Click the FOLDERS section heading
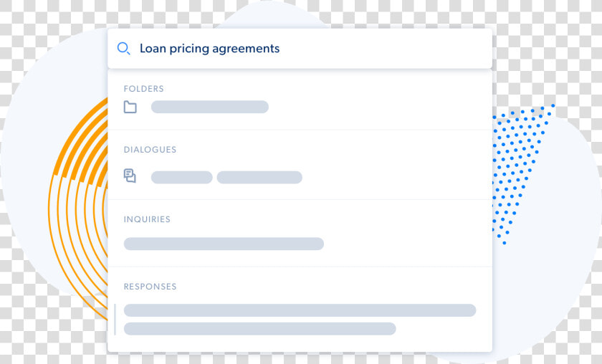The height and width of the screenshot is (364, 602). click(x=143, y=89)
